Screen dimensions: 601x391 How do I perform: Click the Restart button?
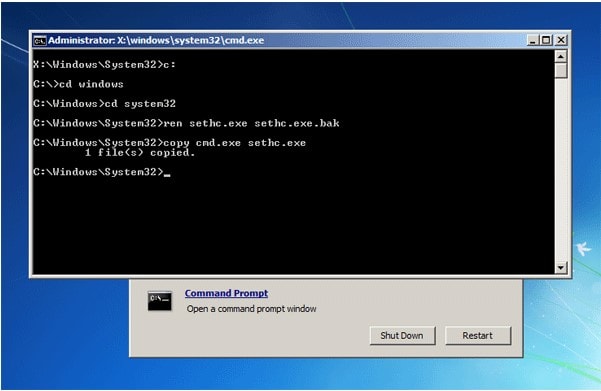(478, 335)
